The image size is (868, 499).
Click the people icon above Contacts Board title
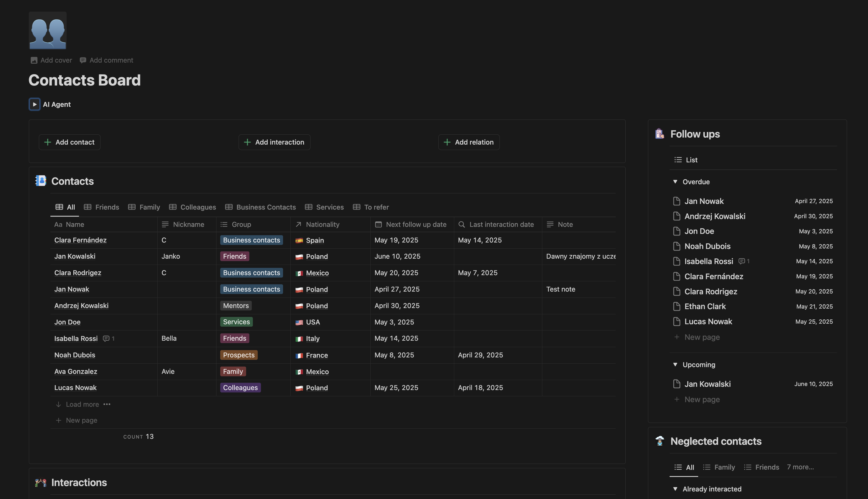[47, 30]
